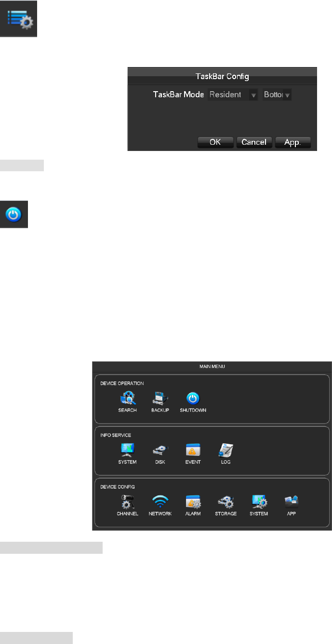This screenshot has height=644, width=332.
Task: Click the INFO SERVICE section label
Action: coord(116,435)
